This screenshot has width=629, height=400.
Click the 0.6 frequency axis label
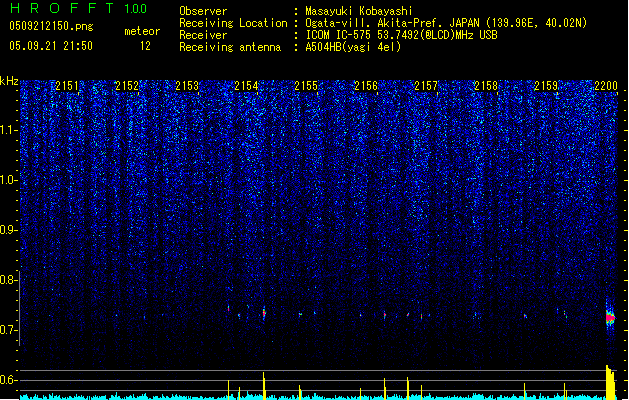coord(8,380)
